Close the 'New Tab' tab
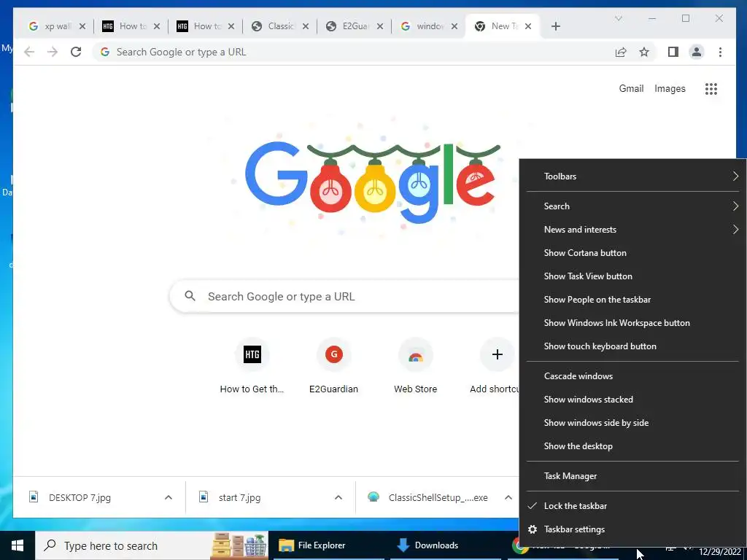The image size is (747, 560). (x=528, y=26)
